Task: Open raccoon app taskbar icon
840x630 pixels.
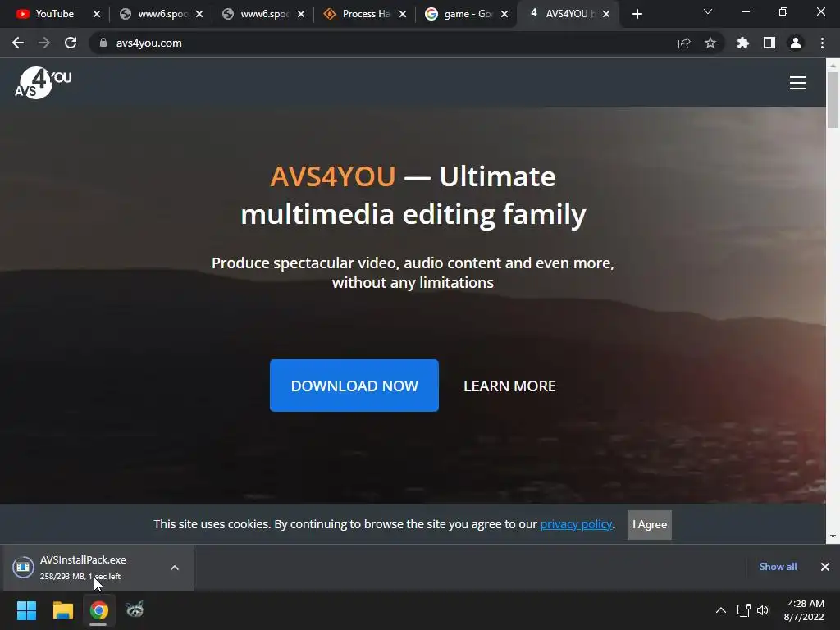Action: tap(135, 610)
